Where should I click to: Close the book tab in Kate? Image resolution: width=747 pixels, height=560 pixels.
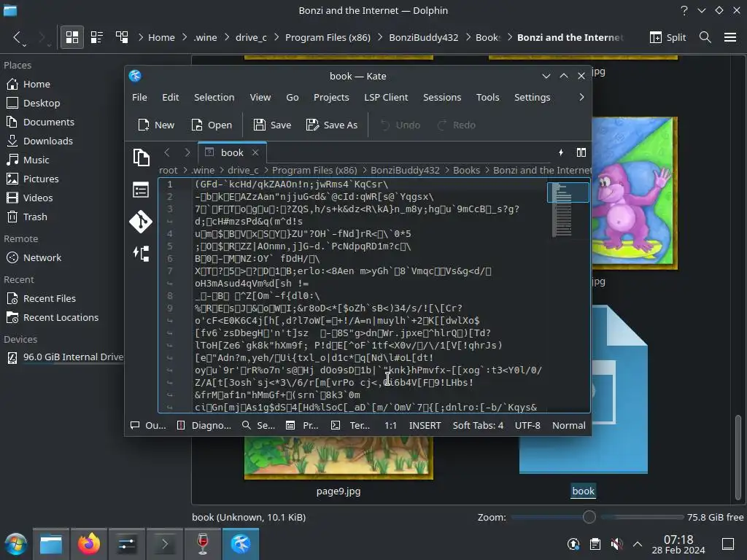pyautogui.click(x=255, y=152)
